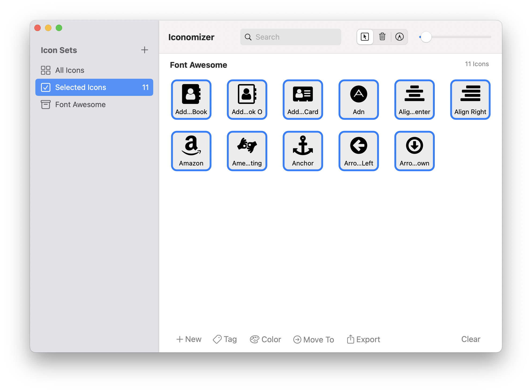Switch to the Font Awesome icon set
This screenshot has width=532, height=392.
coord(80,104)
